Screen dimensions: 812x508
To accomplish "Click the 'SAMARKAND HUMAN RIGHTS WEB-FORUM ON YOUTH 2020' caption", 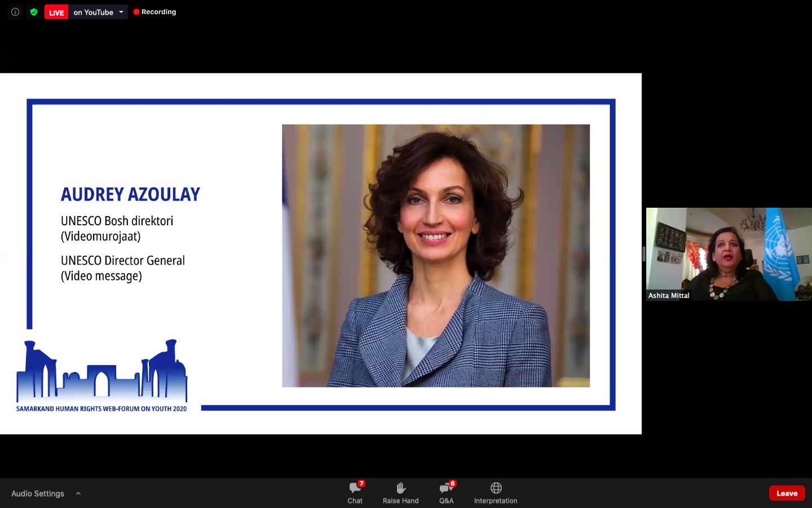I will click(101, 409).
